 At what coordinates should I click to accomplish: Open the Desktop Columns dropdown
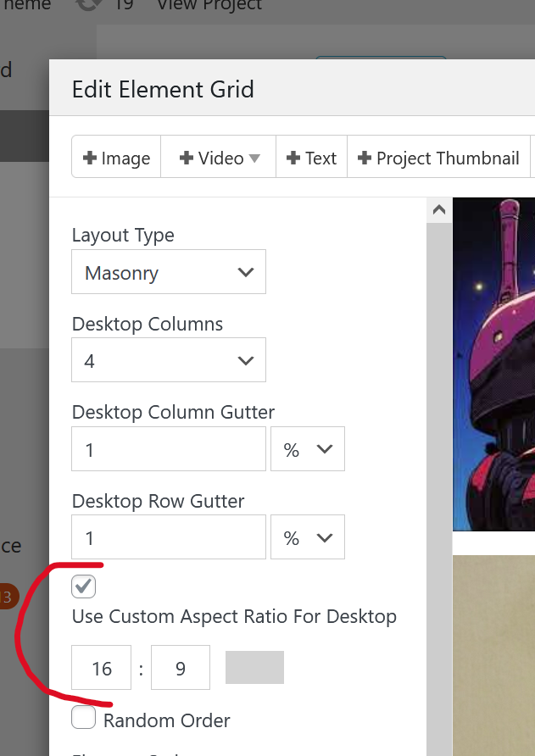click(x=169, y=360)
